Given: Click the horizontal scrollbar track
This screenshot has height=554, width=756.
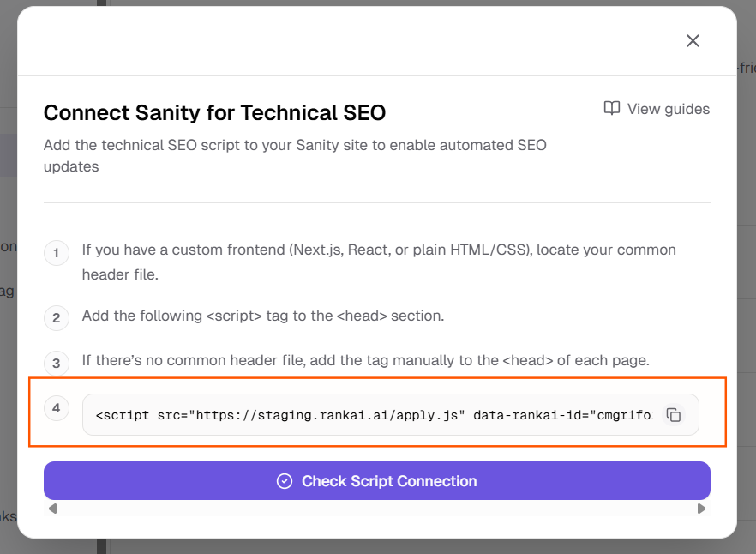Looking at the screenshot, I should 377,509.
